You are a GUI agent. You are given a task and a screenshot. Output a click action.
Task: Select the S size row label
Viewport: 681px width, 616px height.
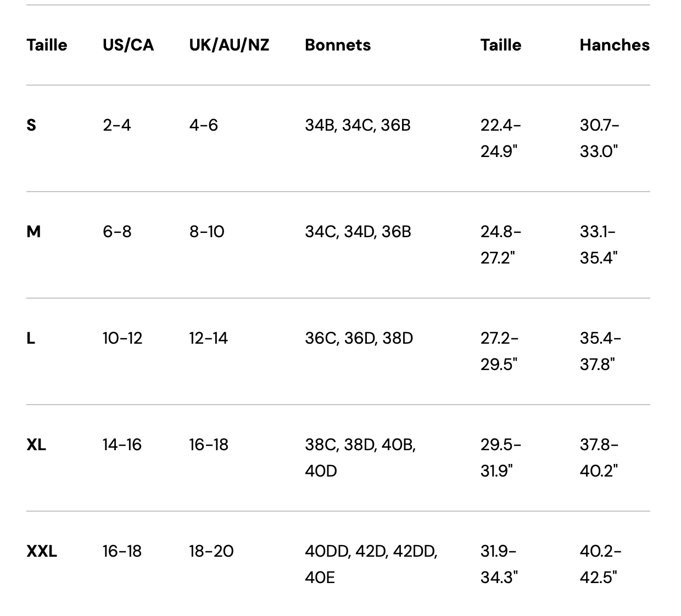pos(31,125)
